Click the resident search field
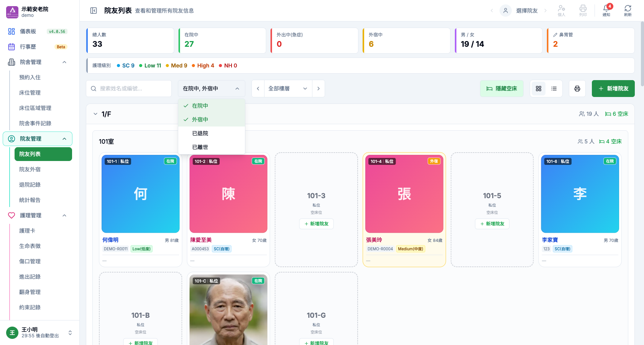Screen dimensions: 644x345 tap(129, 89)
